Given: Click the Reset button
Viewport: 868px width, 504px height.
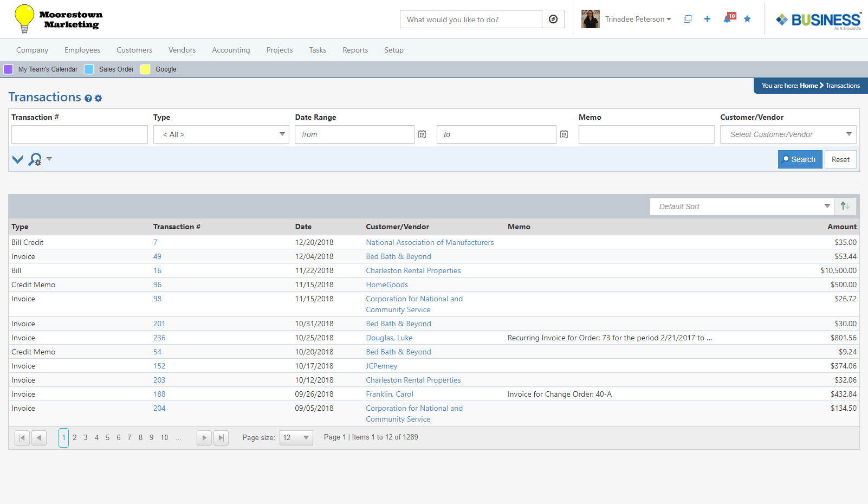Looking at the screenshot, I should (x=840, y=159).
